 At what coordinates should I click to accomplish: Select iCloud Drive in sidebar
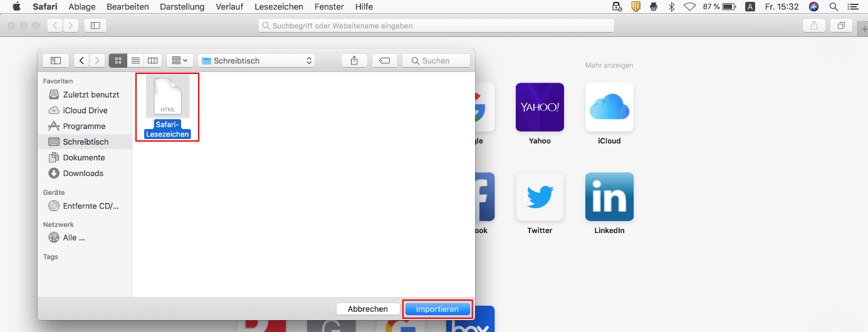click(x=85, y=110)
